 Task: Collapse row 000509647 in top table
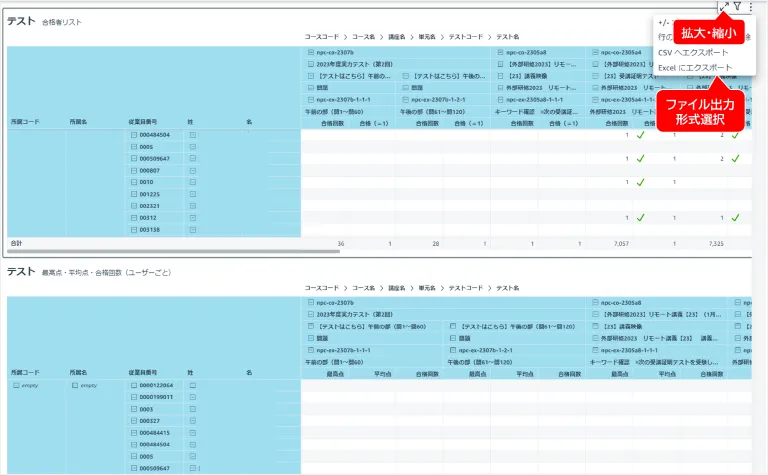[133, 159]
